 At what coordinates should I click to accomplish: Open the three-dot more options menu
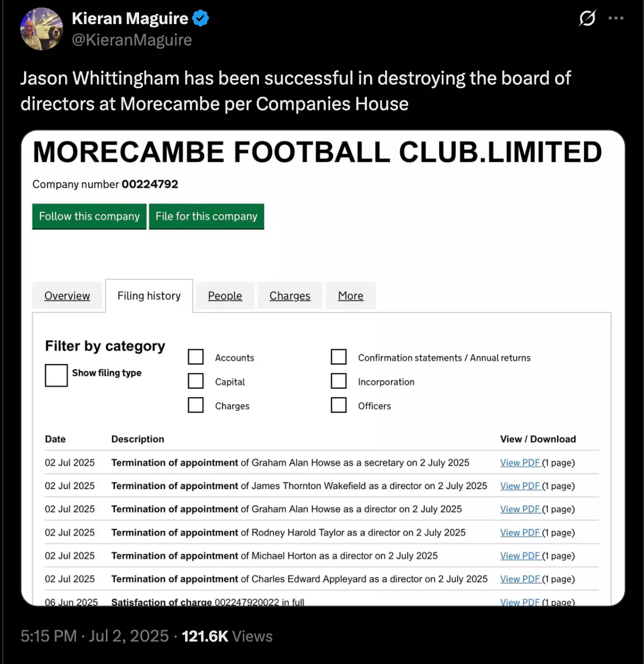coord(616,18)
